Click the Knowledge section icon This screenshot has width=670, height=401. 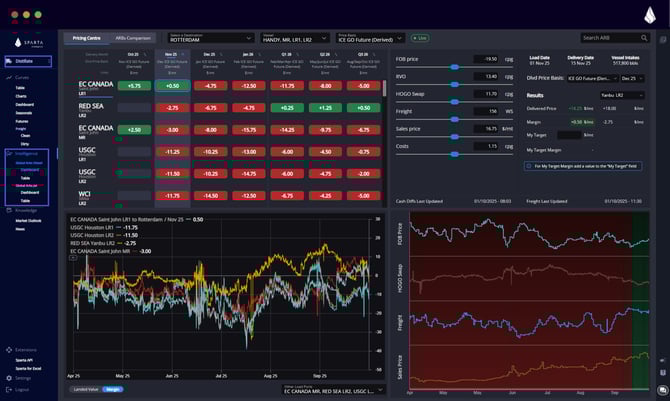(x=8, y=210)
